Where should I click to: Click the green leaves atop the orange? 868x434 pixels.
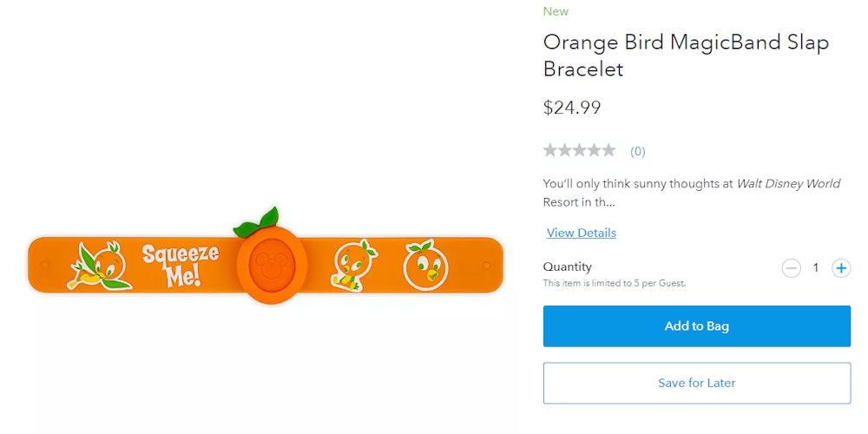pyautogui.click(x=256, y=222)
